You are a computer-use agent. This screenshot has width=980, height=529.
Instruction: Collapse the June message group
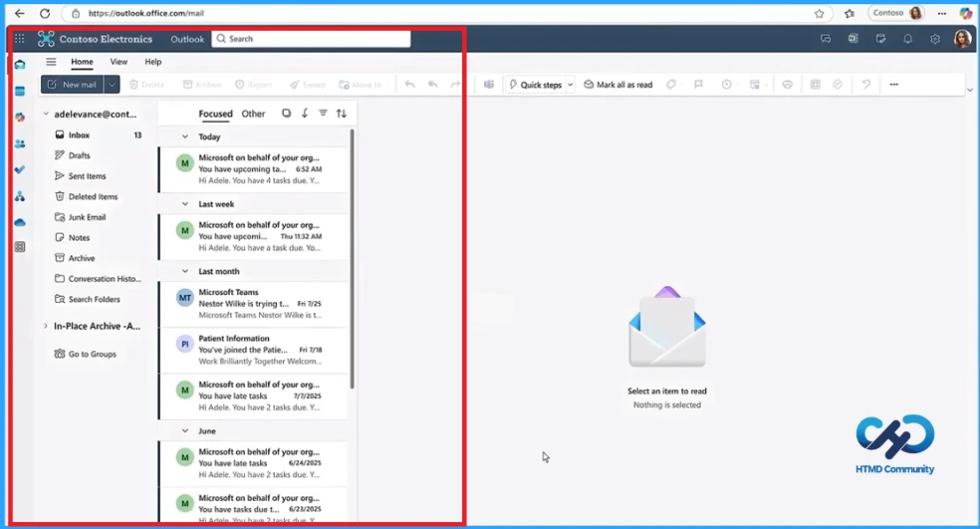[185, 430]
